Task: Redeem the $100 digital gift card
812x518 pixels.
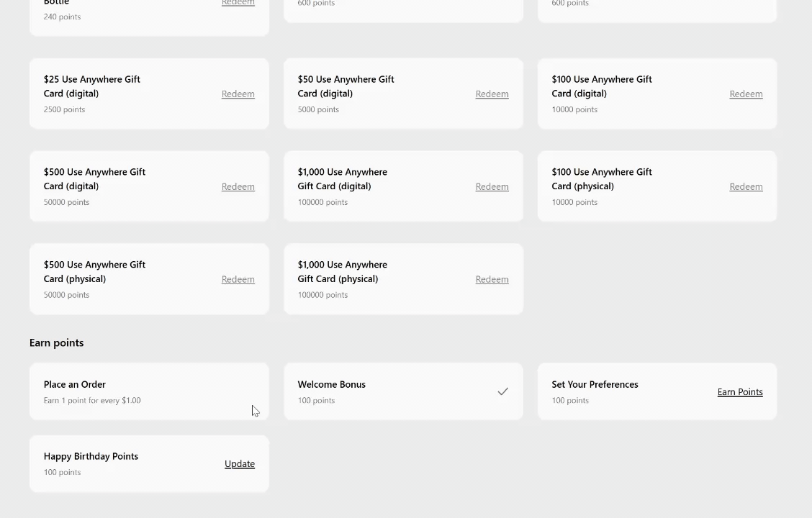Action: click(x=746, y=94)
